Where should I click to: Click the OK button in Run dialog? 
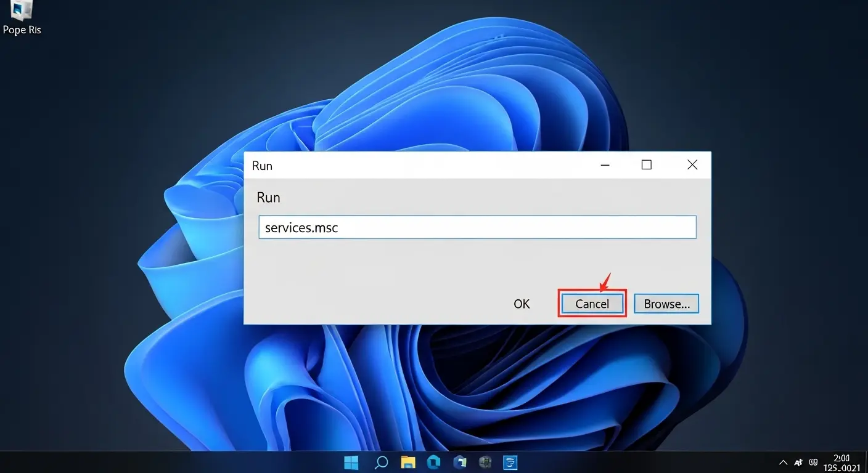pos(522,304)
